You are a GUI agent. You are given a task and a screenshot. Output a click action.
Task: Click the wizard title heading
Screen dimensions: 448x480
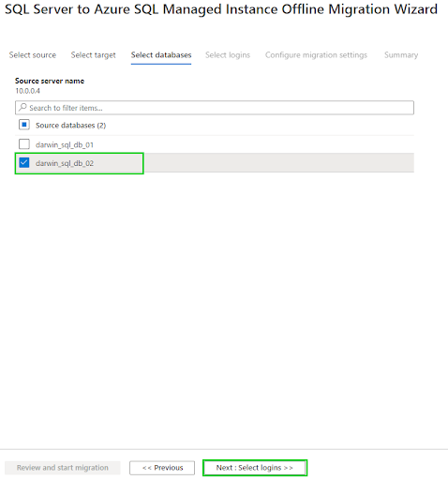221,9
